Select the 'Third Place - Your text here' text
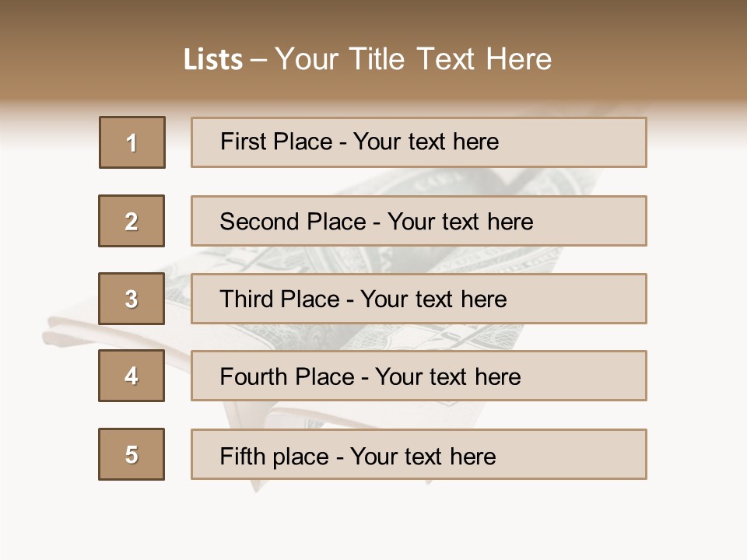This screenshot has width=747, height=560. pyautogui.click(x=363, y=299)
